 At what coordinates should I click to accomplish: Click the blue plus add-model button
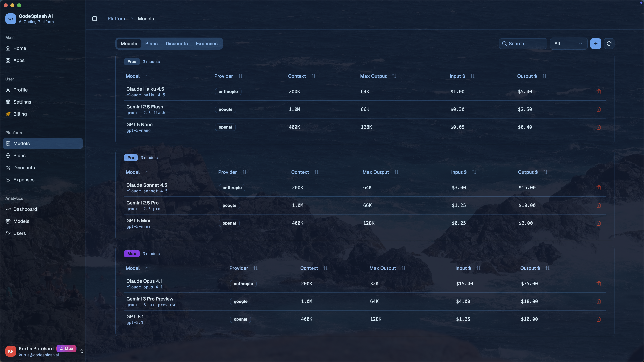[596, 44]
